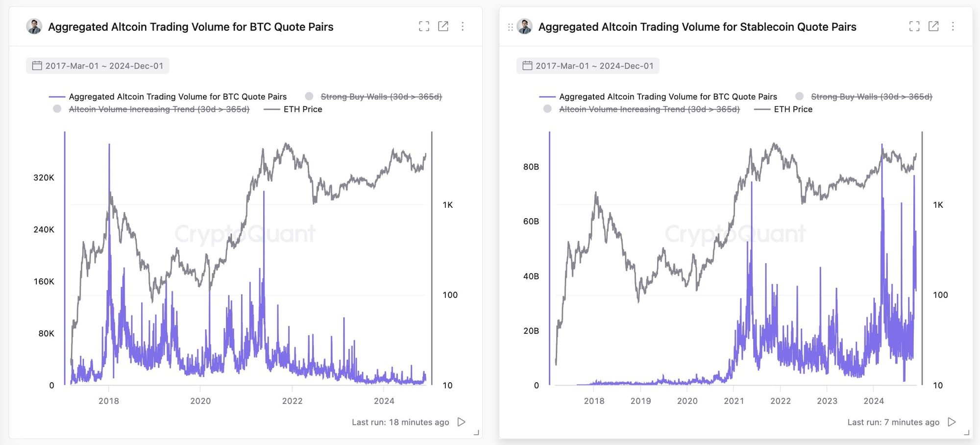
Task: Hide the ETH Price line on the BTC chart
Action: pyautogui.click(x=302, y=109)
